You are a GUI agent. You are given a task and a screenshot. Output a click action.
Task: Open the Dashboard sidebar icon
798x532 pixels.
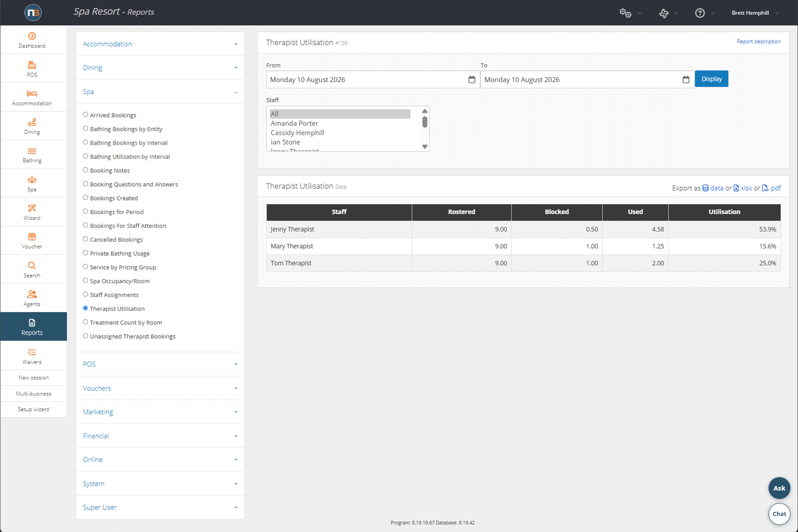click(x=32, y=36)
